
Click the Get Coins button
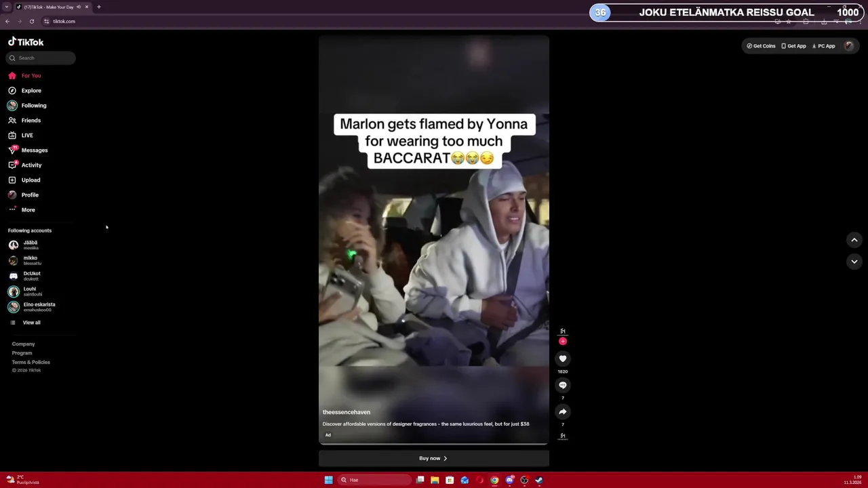tap(761, 46)
